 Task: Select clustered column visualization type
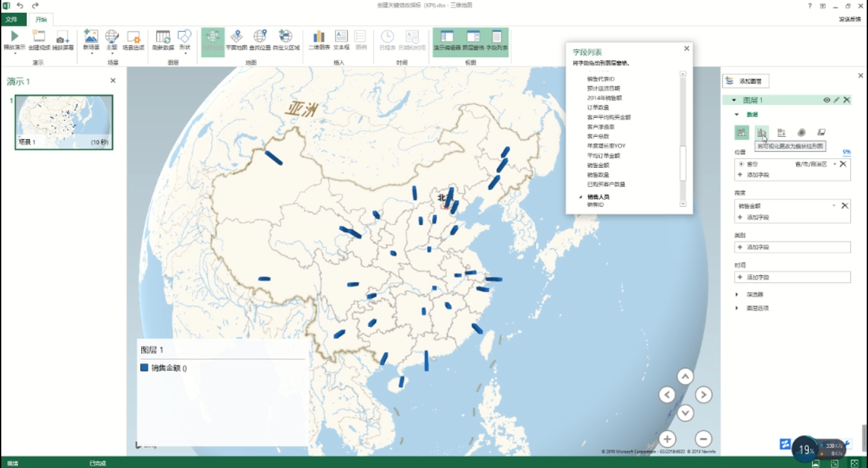pos(761,132)
